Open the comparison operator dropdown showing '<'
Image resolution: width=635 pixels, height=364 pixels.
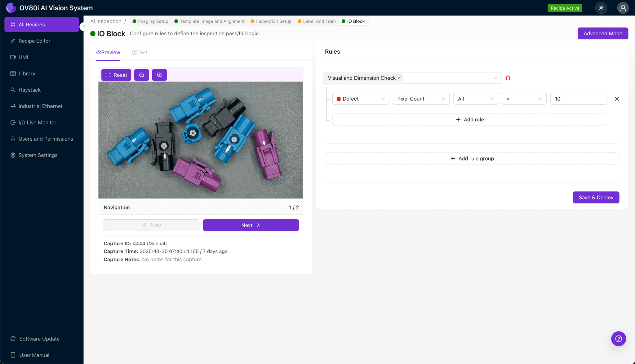tap(524, 99)
